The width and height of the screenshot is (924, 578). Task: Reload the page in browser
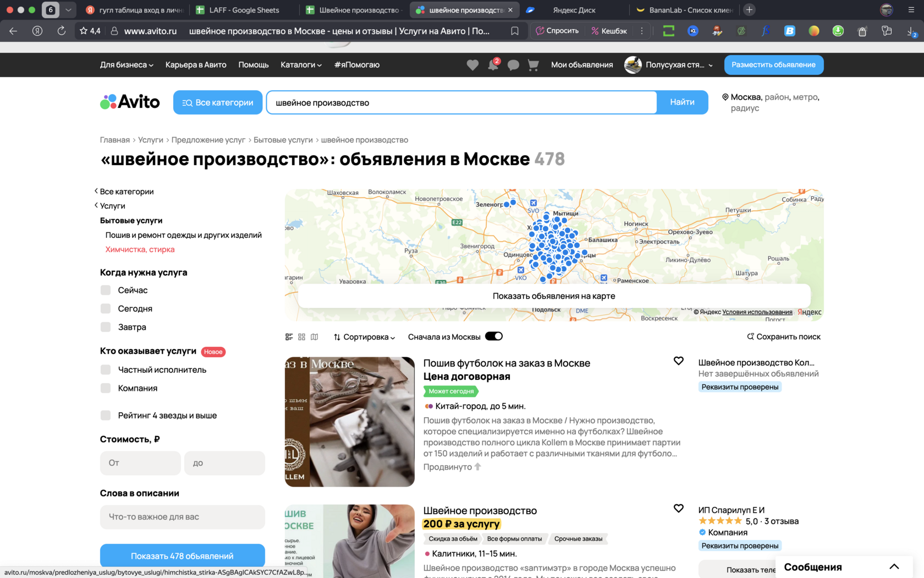62,31
